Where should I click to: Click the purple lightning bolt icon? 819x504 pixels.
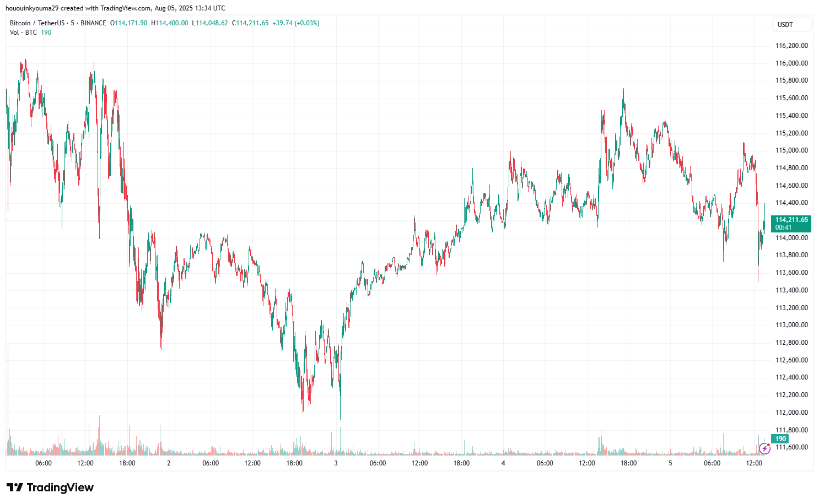764,448
